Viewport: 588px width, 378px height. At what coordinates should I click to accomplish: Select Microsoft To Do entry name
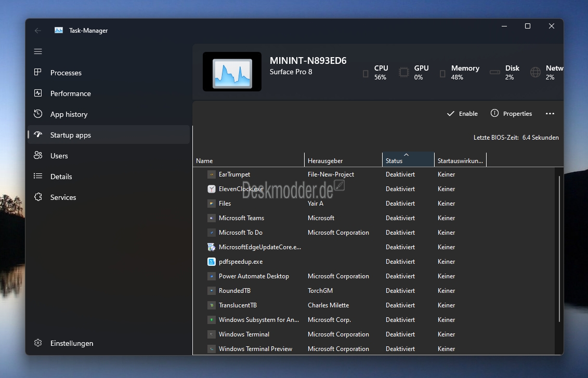241,233
